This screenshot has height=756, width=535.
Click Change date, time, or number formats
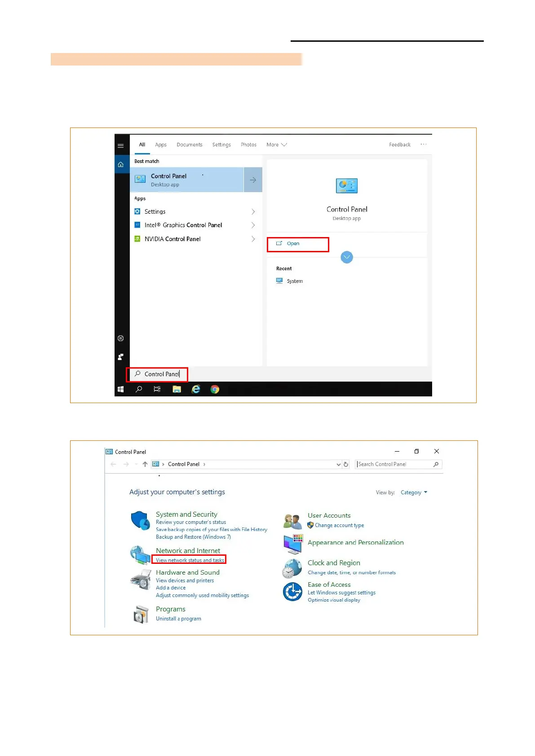[352, 572]
